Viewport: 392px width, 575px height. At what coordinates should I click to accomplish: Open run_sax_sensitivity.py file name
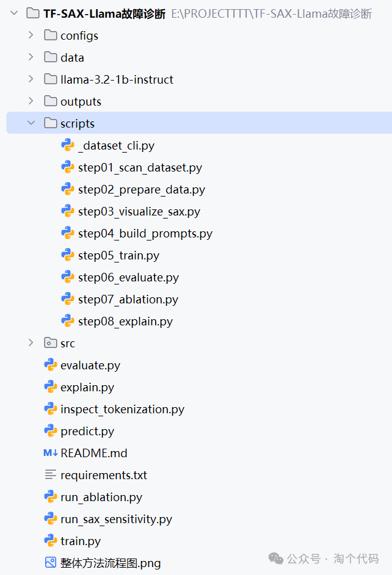116,519
